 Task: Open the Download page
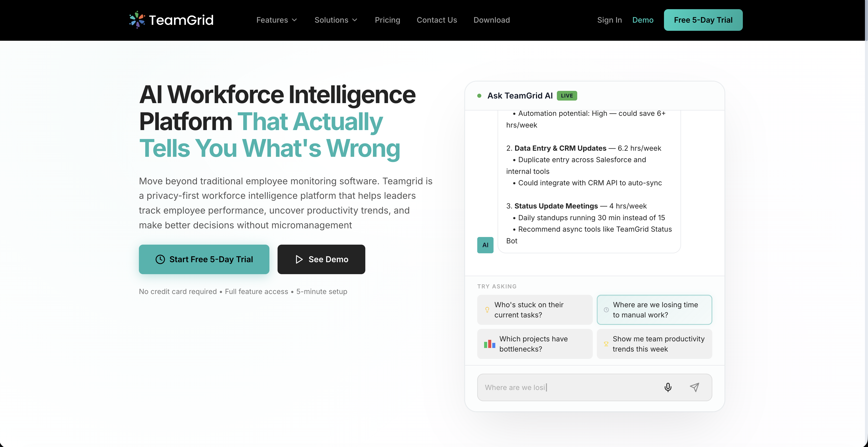[x=491, y=20]
